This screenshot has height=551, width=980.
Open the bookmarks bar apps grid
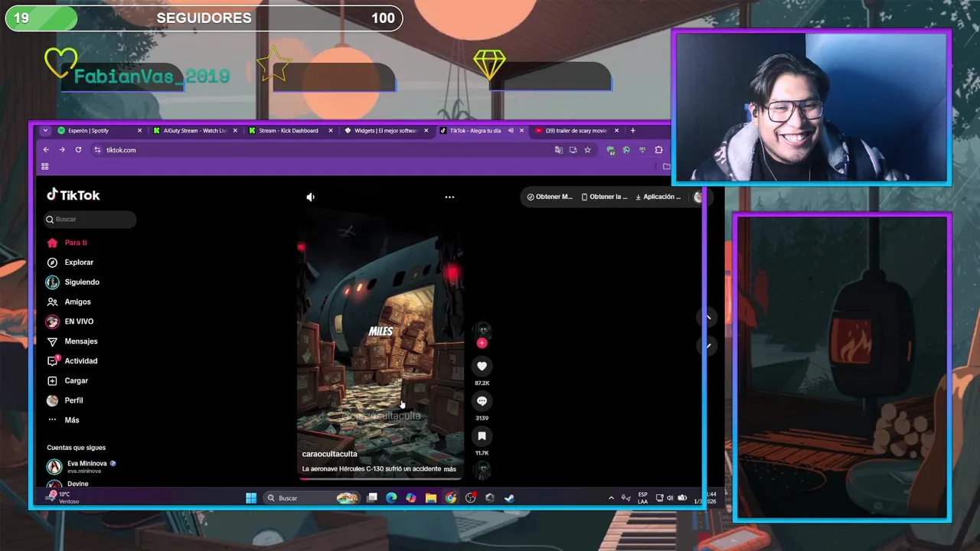[45, 166]
